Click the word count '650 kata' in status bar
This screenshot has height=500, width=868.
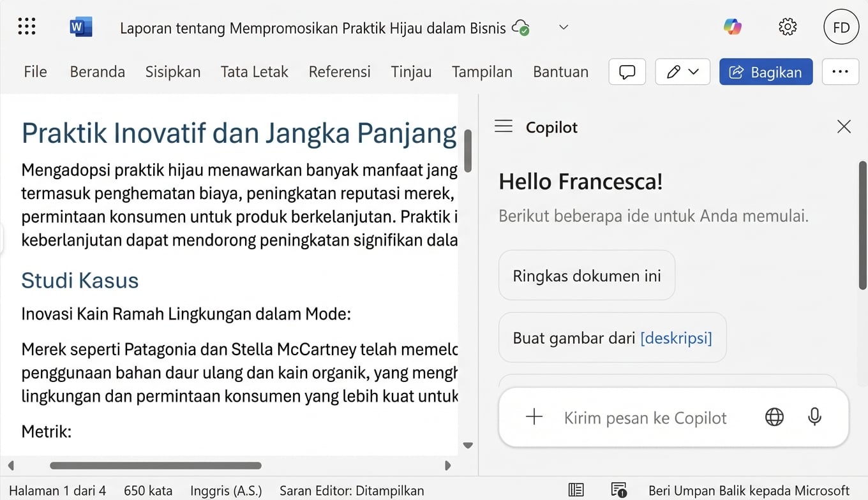click(x=148, y=490)
